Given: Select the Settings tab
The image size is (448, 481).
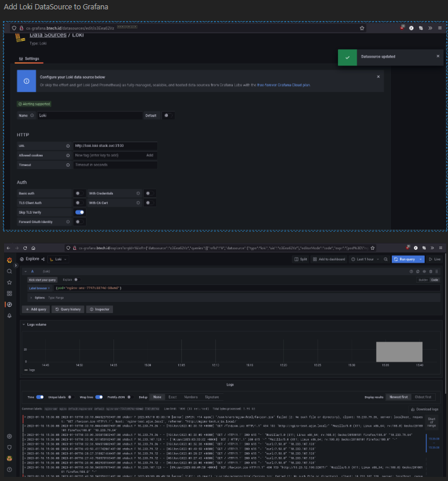Looking at the screenshot, I should 29,59.
